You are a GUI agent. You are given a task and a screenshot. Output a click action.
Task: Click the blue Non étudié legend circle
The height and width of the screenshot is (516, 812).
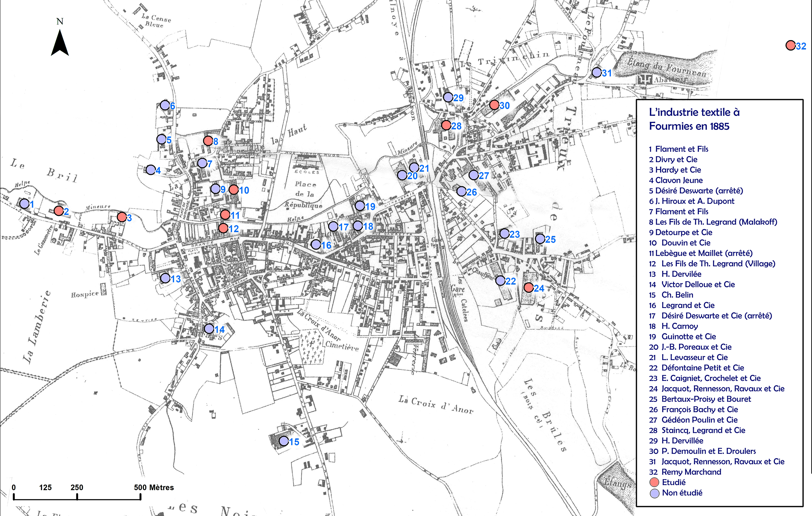[654, 493]
